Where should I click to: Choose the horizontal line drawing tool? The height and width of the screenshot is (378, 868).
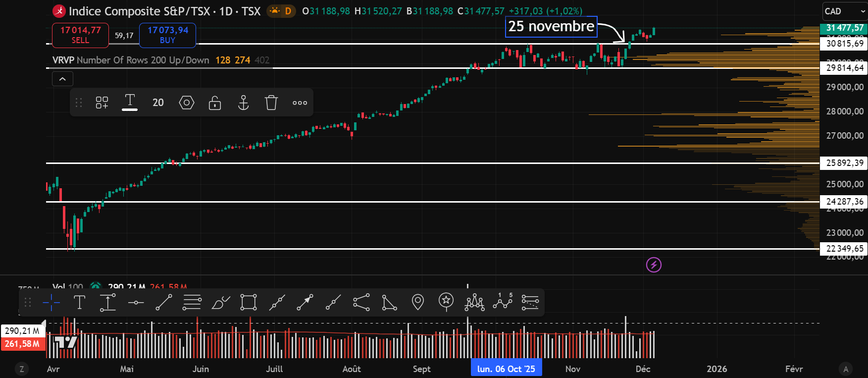(x=136, y=302)
